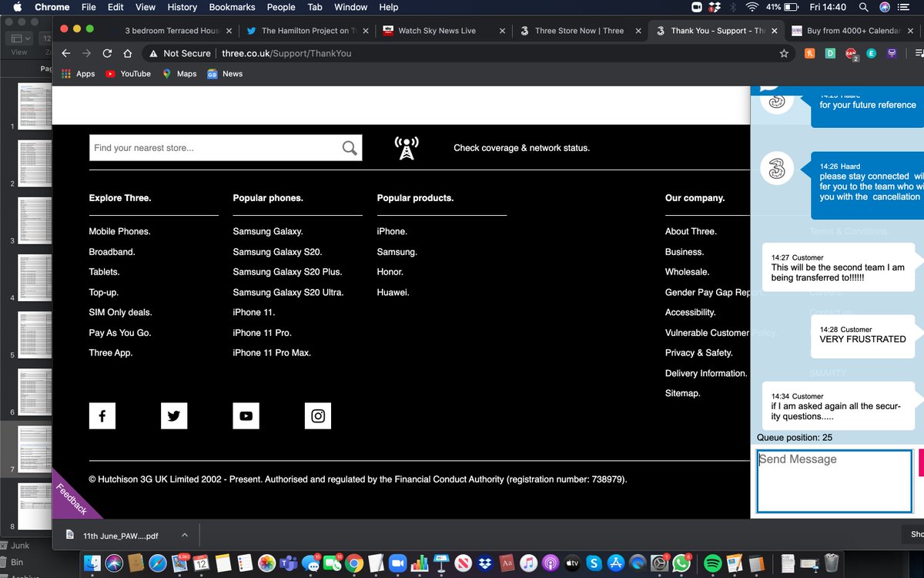
Task: Expand options for downloaded PDF file
Action: tap(185, 535)
